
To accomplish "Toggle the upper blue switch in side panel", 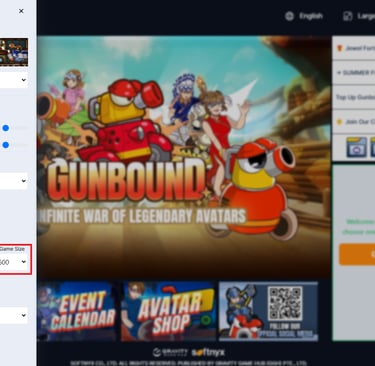I will point(6,128).
